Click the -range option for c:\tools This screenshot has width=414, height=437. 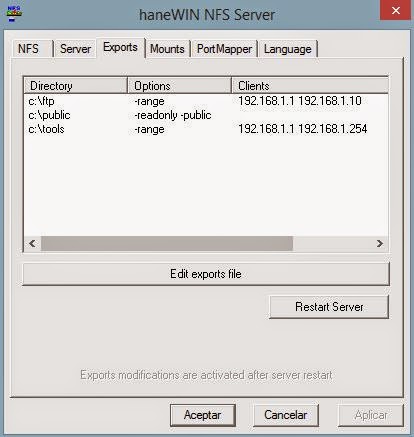(x=149, y=129)
